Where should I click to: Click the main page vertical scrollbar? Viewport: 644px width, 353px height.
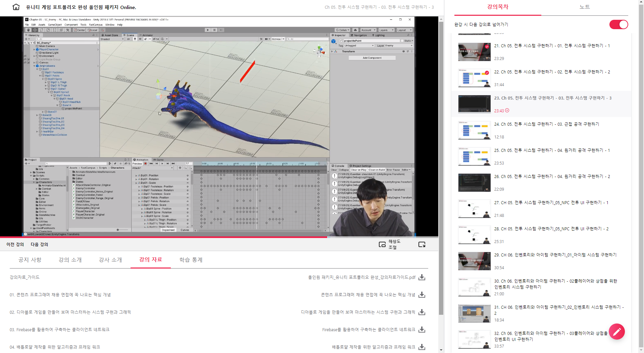coord(441,168)
